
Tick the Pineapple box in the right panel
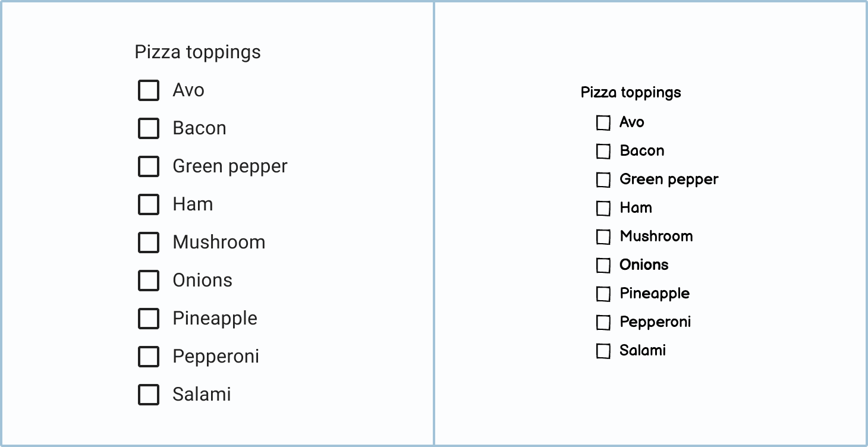[603, 294]
